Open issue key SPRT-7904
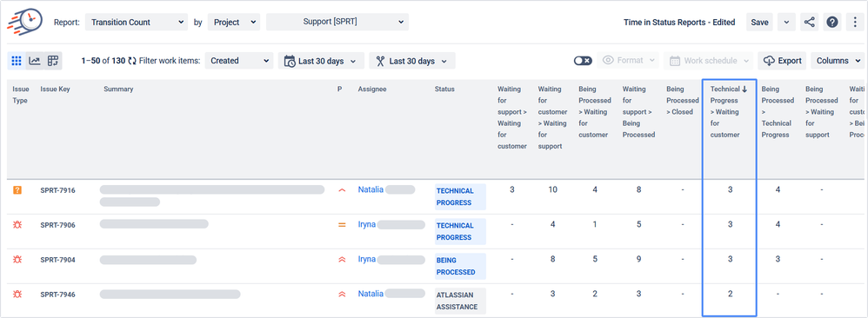Screen dimensions: 868x318 coord(57,260)
